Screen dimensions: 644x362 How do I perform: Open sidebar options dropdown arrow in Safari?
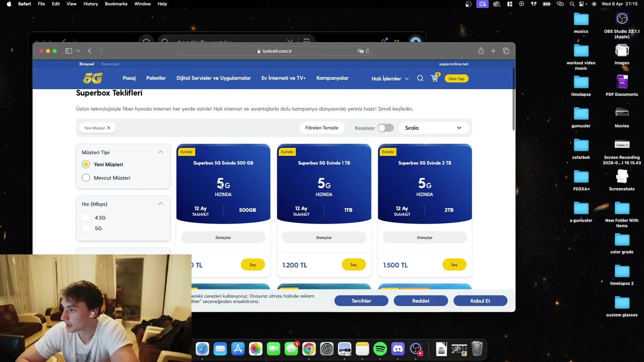point(78,51)
